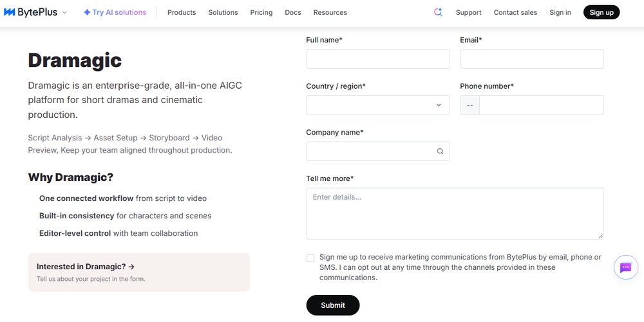Open the Products menu
Screen dimensions: 644x322
tap(182, 12)
